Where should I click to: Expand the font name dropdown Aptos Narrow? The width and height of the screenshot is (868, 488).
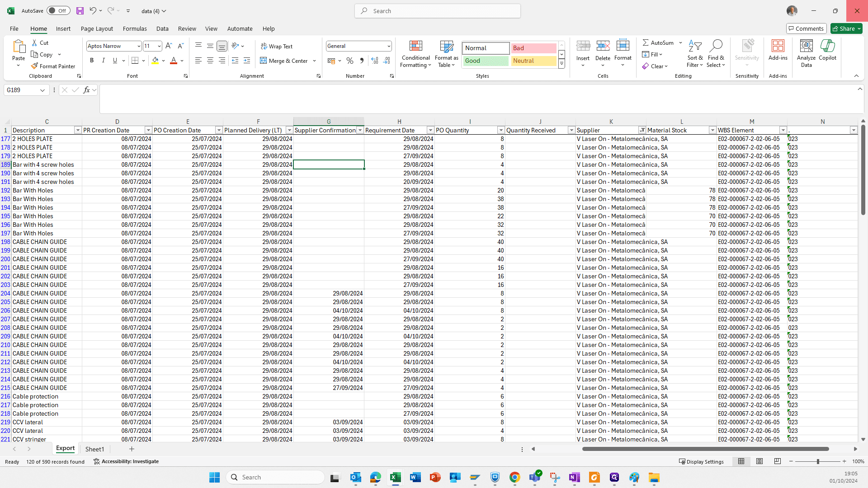(x=138, y=46)
